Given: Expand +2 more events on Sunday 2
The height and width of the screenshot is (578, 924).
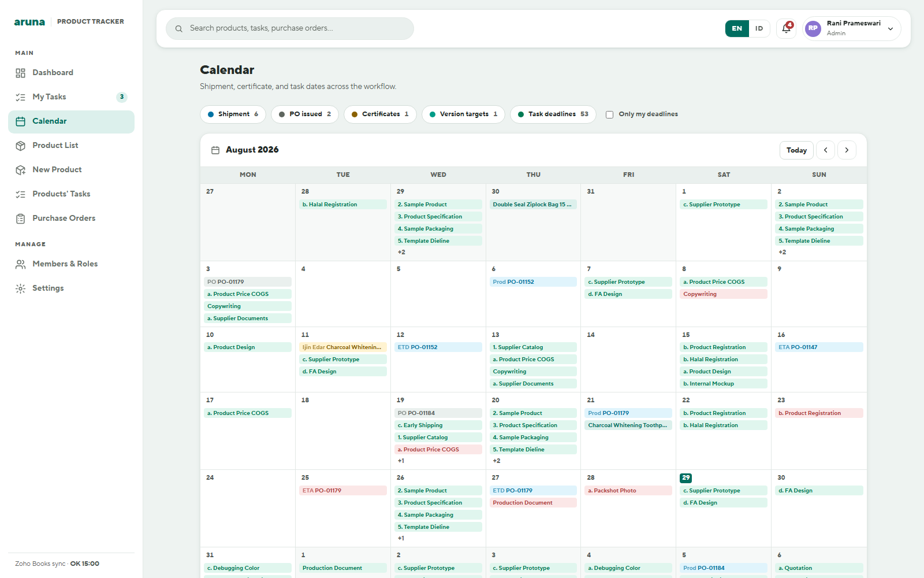Looking at the screenshot, I should point(783,253).
